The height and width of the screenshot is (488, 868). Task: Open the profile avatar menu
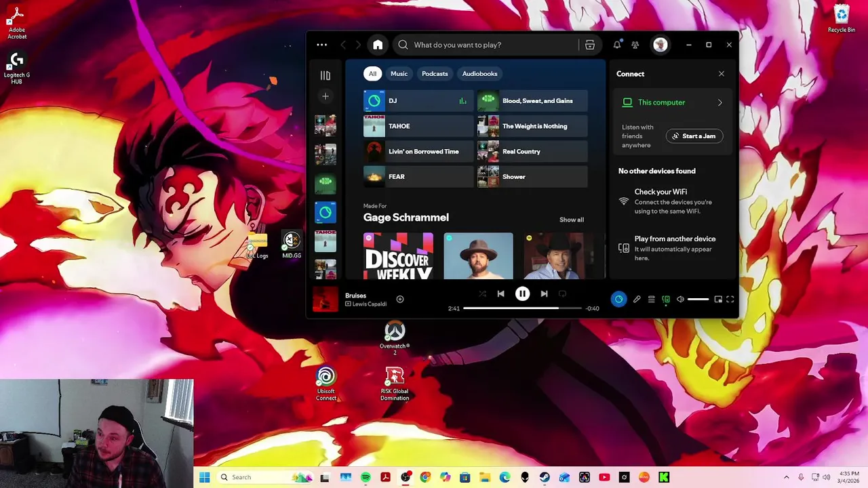click(660, 45)
